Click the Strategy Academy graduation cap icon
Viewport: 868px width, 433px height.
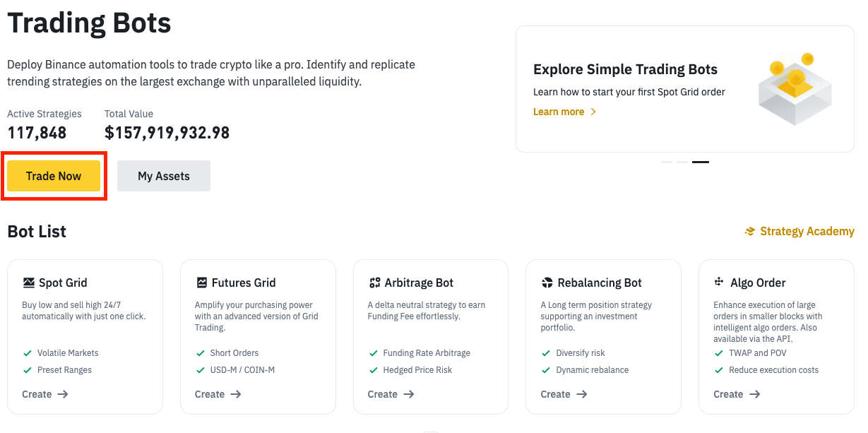pyautogui.click(x=750, y=232)
